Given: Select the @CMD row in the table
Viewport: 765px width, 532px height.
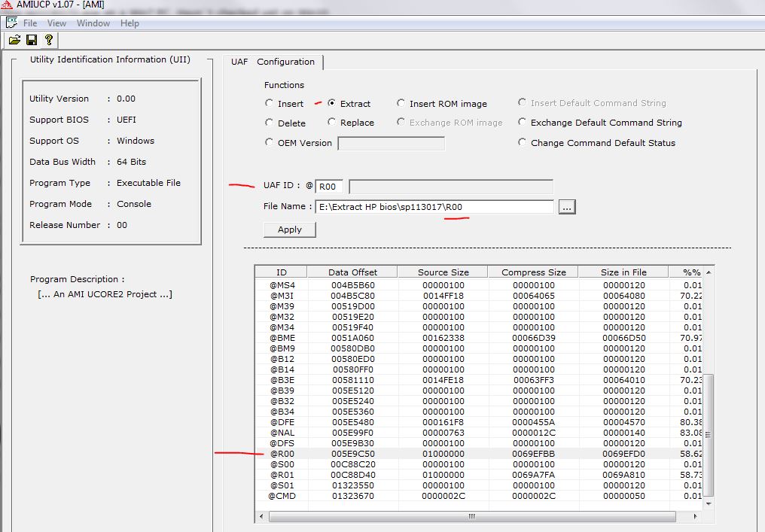Looking at the screenshot, I should tap(479, 496).
